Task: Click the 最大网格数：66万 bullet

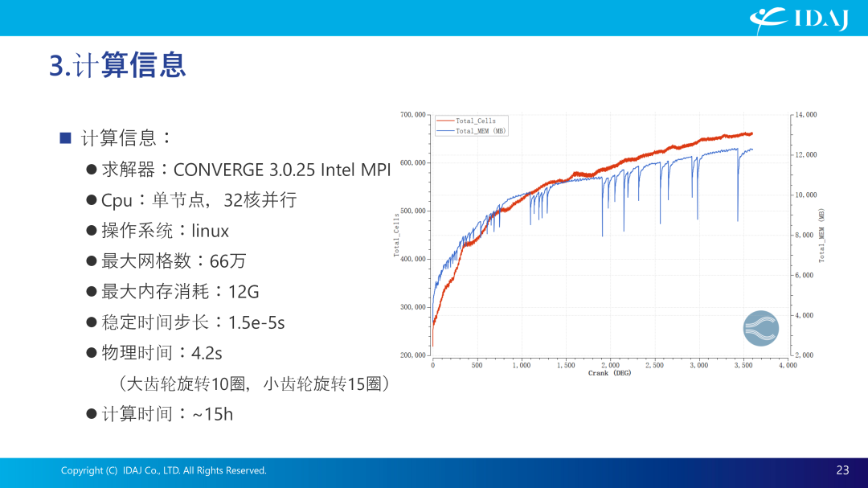Action: pyautogui.click(x=174, y=261)
